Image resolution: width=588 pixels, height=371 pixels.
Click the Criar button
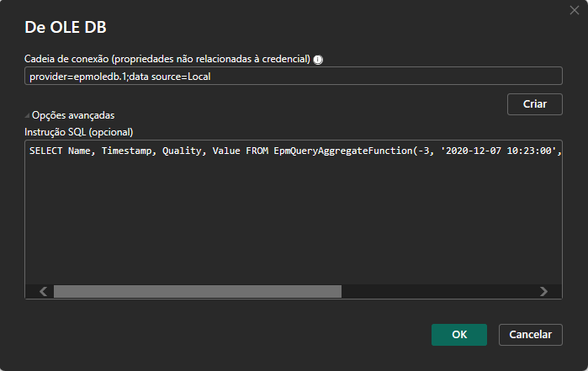click(x=534, y=104)
